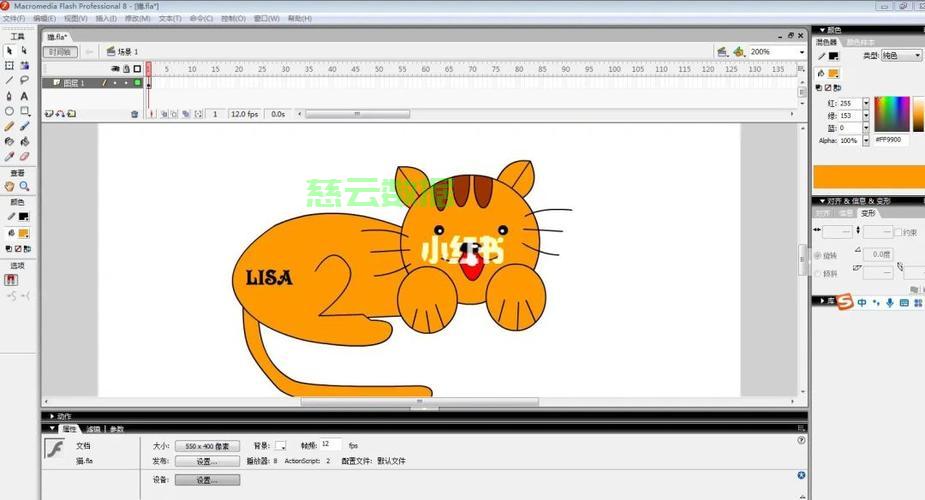Choose the Zoom magnifier tool
Screen dimensions: 925x500
click(25, 186)
